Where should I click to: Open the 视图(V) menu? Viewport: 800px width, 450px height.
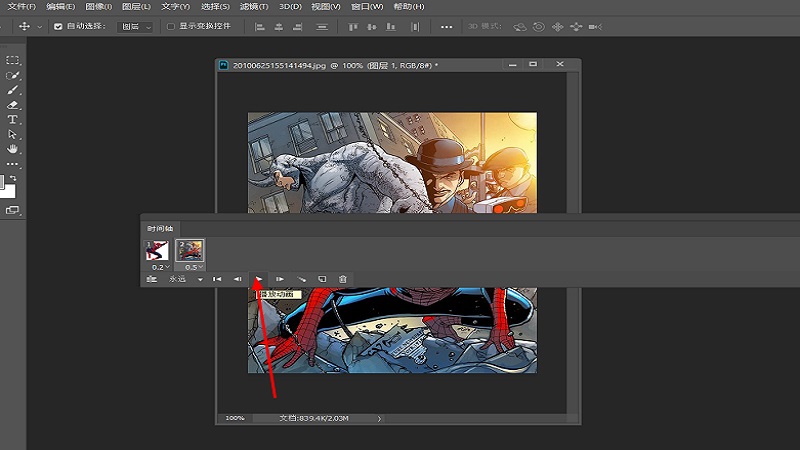326,7
